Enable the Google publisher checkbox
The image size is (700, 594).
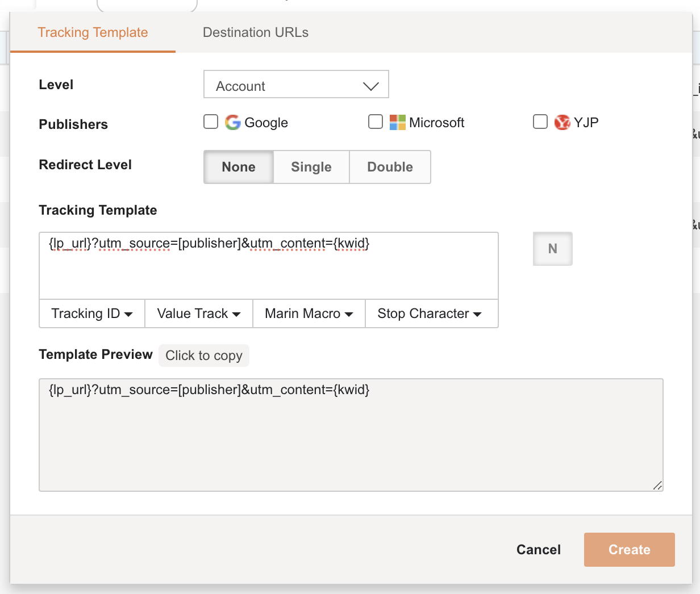pyautogui.click(x=210, y=121)
